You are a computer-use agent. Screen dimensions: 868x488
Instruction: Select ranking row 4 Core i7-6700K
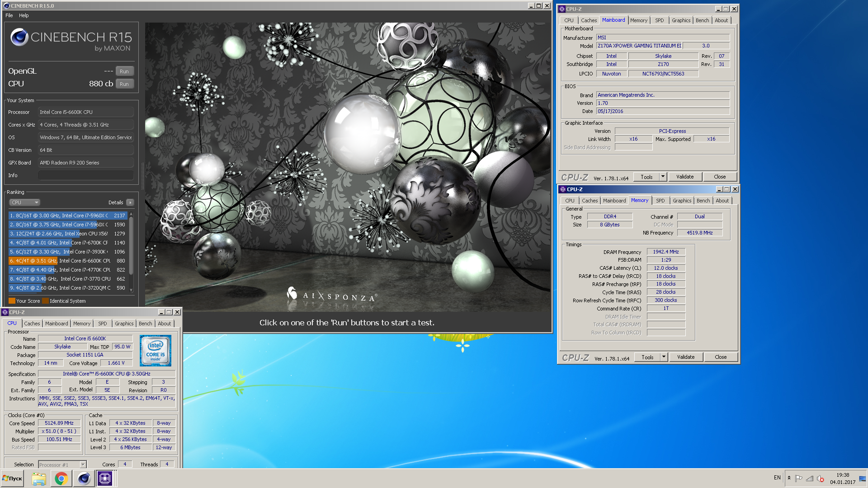click(x=68, y=243)
